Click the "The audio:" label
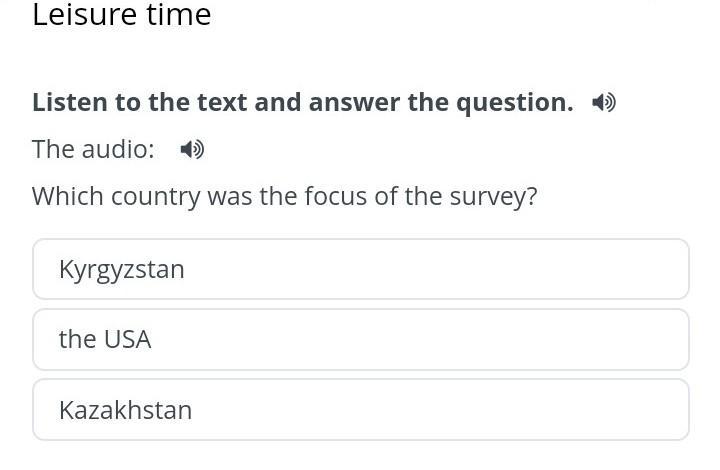Image resolution: width=720 pixels, height=470 pixels. pyautogui.click(x=93, y=150)
